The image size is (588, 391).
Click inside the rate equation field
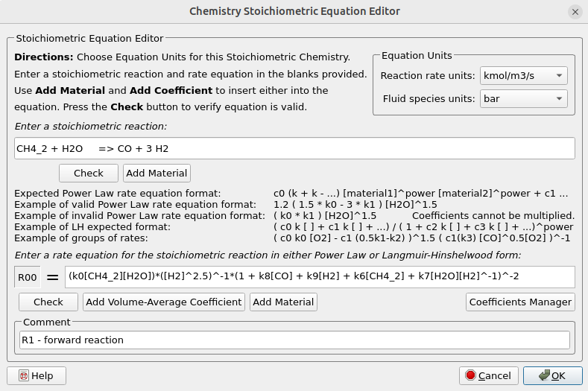[x=320, y=276]
